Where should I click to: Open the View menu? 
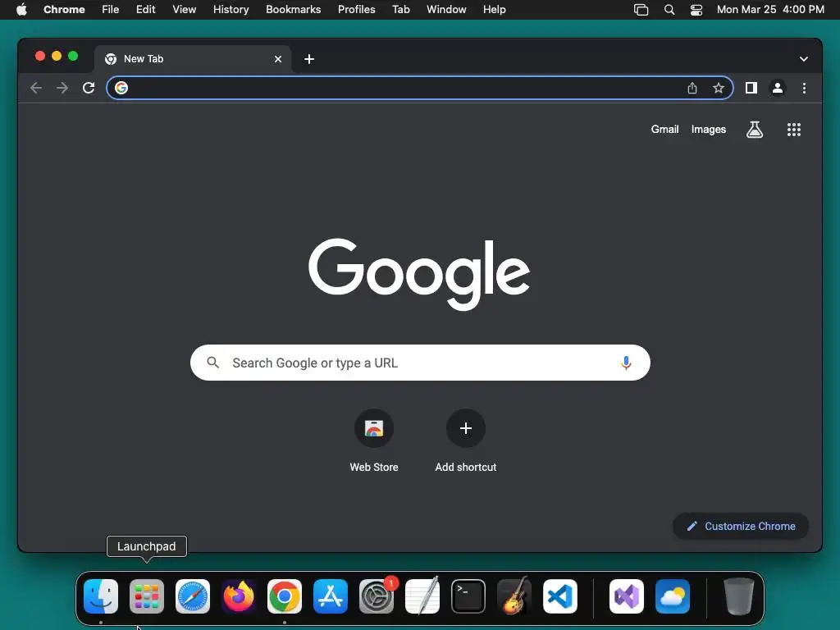click(184, 10)
